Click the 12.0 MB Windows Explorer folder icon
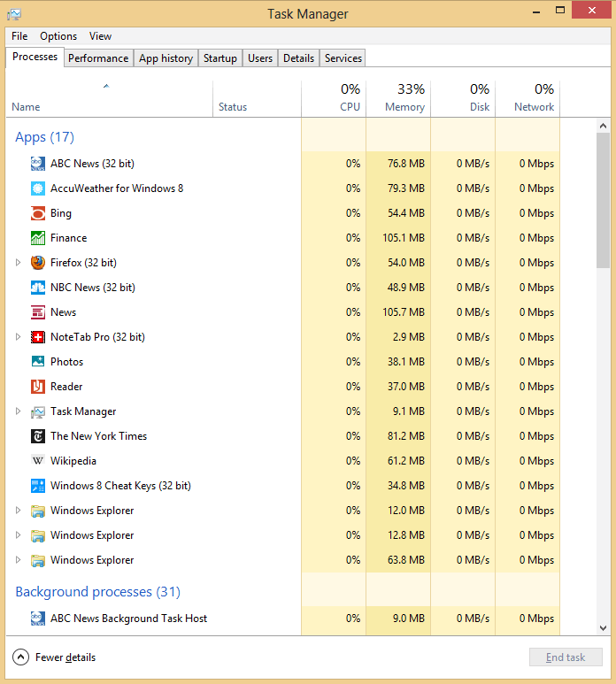The height and width of the screenshot is (684, 616). click(x=38, y=511)
